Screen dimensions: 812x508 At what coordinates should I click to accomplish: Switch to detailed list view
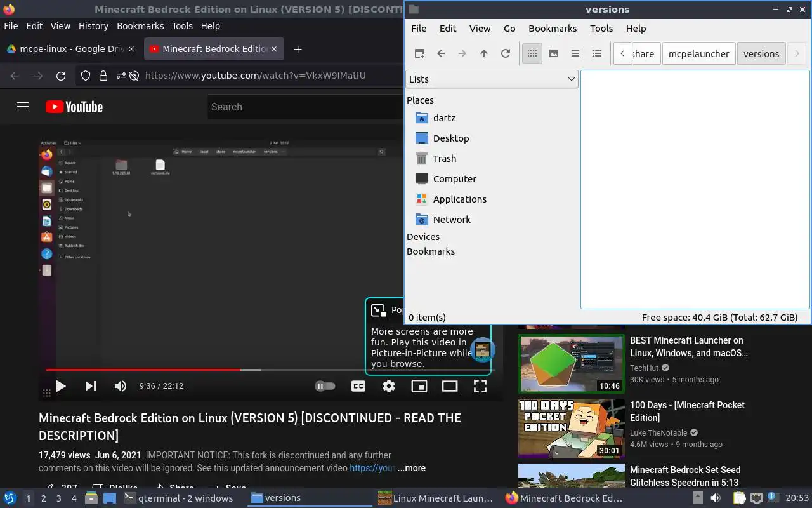pyautogui.click(x=597, y=53)
